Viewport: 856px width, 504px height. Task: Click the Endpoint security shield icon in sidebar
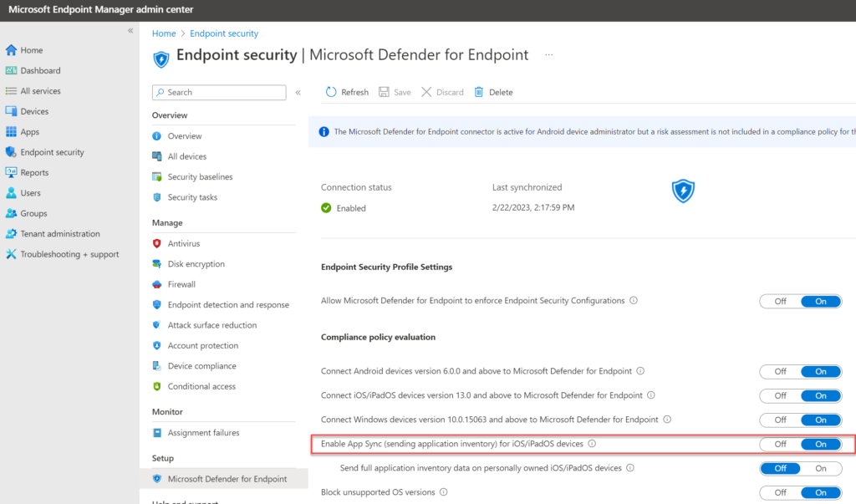coord(11,152)
